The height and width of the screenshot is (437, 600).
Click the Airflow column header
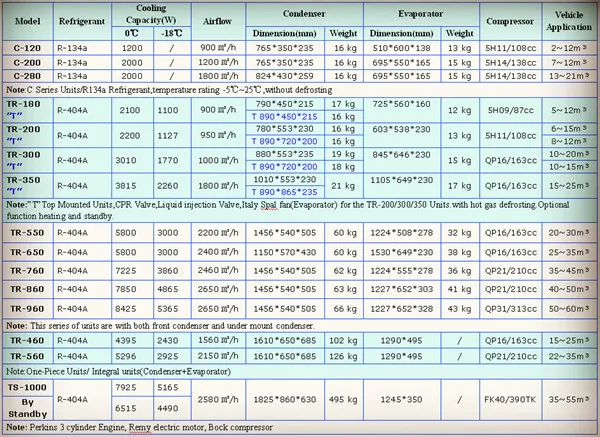[216, 21]
